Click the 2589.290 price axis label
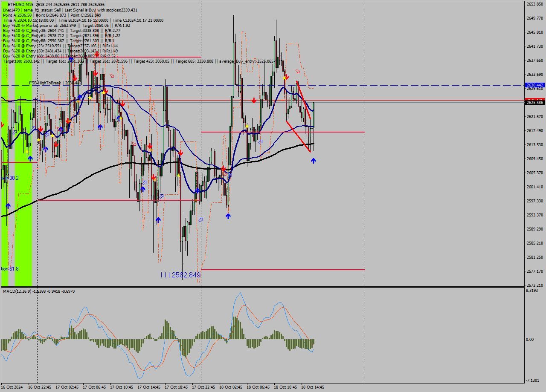The width and height of the screenshot is (546, 392). [x=534, y=229]
